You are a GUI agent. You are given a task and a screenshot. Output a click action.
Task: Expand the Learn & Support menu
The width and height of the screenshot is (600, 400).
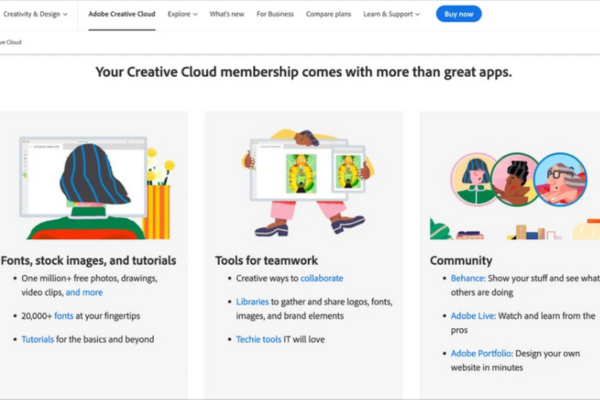tap(391, 14)
